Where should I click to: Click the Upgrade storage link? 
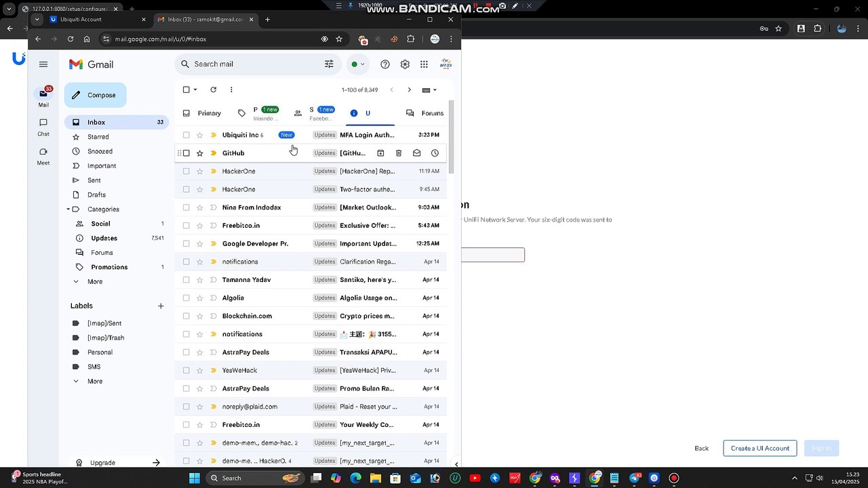[x=117, y=462]
